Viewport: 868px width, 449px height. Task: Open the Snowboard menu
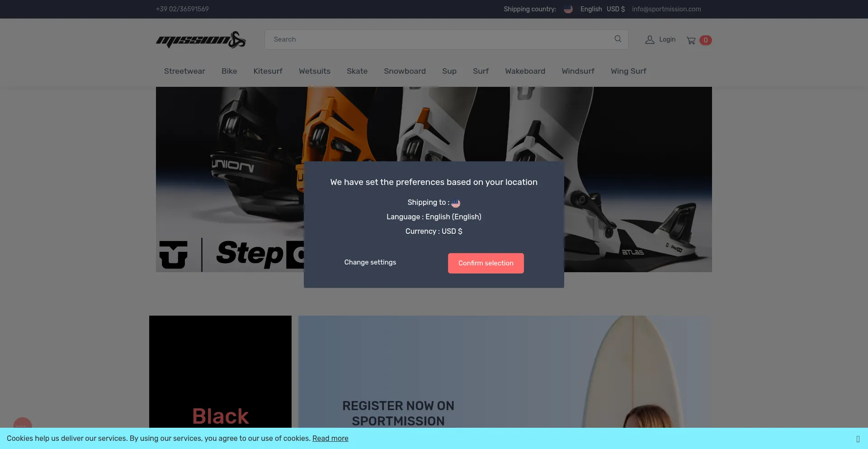[405, 71]
